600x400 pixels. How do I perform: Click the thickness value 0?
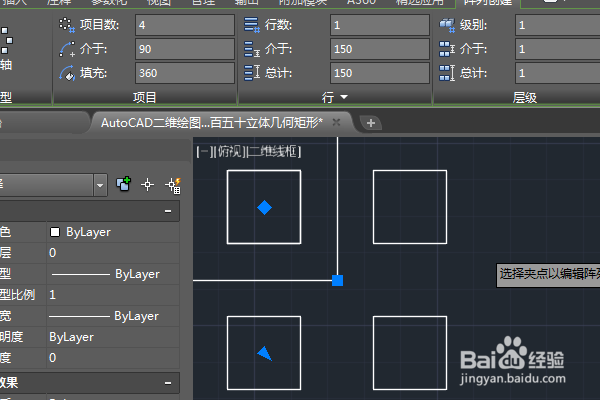[113, 358]
